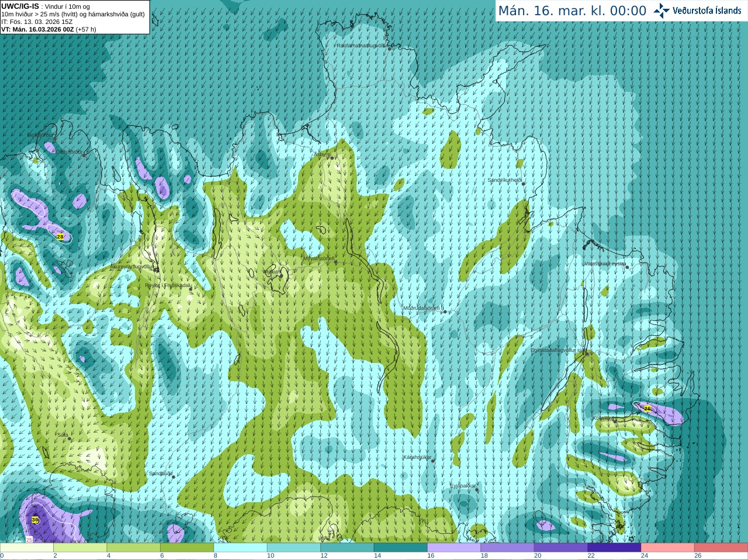Click the Mývatn label
The image size is (748, 560).
click(272, 272)
